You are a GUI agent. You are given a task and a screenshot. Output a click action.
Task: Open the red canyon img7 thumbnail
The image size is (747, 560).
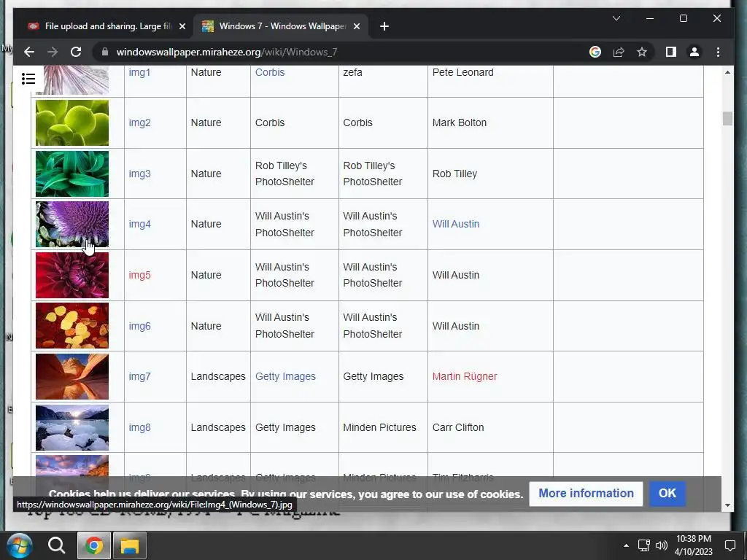72,377
